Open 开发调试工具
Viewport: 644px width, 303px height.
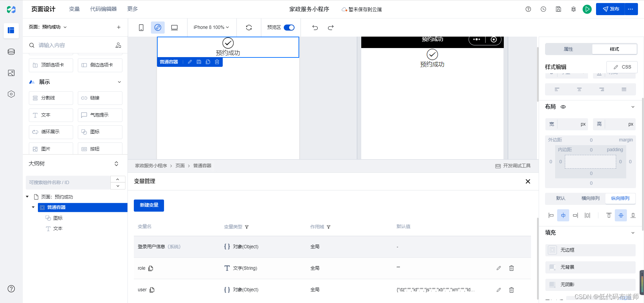513,166
